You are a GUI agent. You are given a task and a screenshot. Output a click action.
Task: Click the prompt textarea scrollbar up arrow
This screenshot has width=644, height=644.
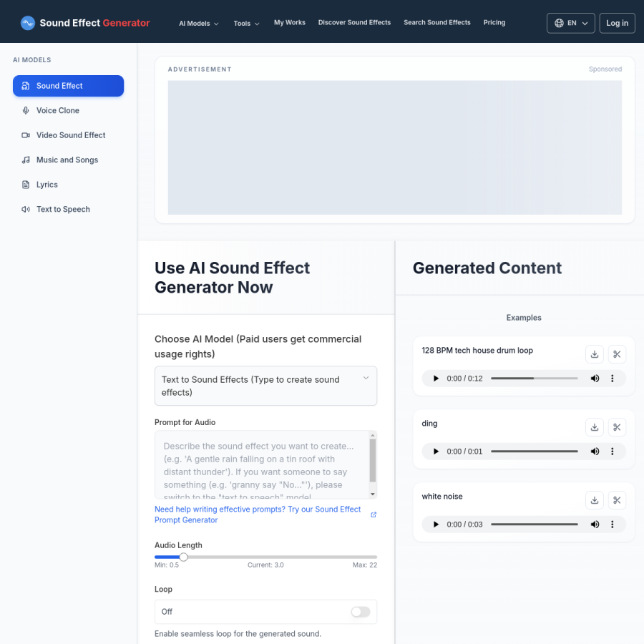373,435
